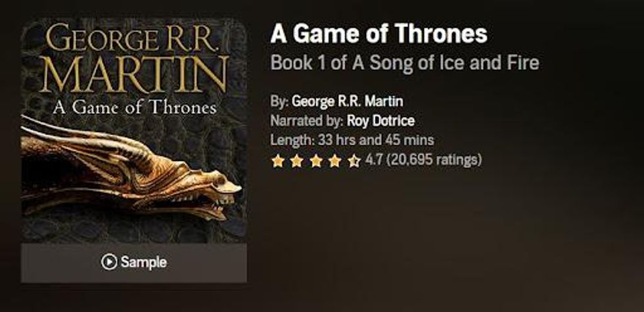The height and width of the screenshot is (312, 644).
Task: Click the Length 33 hrs and 45 mins text
Action: 352,140
